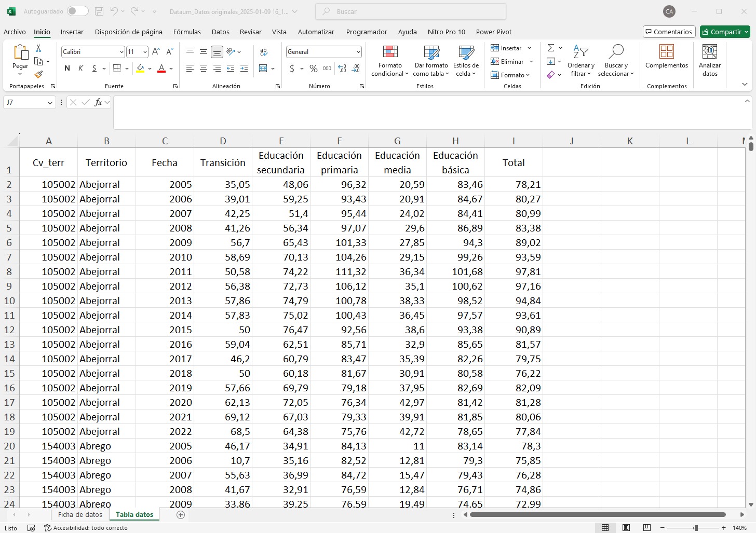Toggle Autoguardado off
The image size is (756, 533).
pyautogui.click(x=77, y=11)
